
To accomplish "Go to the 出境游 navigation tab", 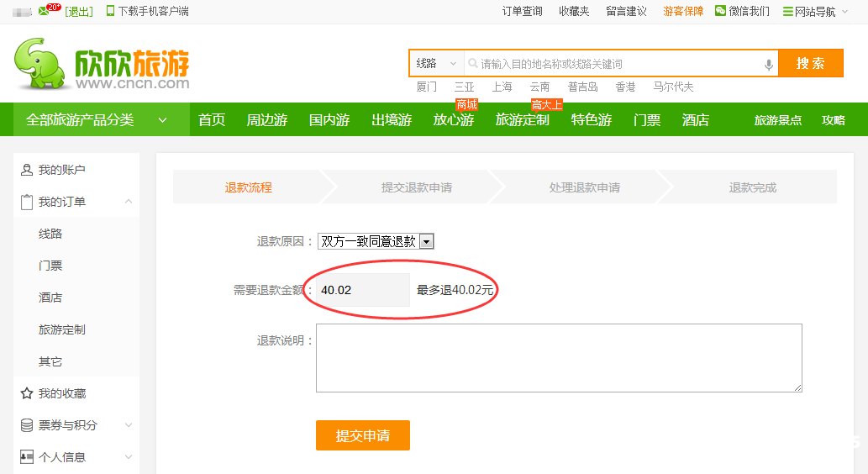I will coord(392,120).
